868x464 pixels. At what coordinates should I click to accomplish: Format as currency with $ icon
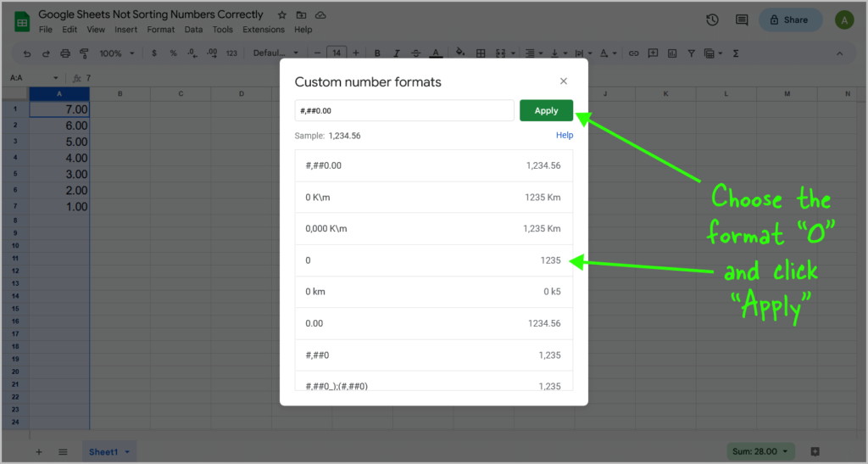154,53
